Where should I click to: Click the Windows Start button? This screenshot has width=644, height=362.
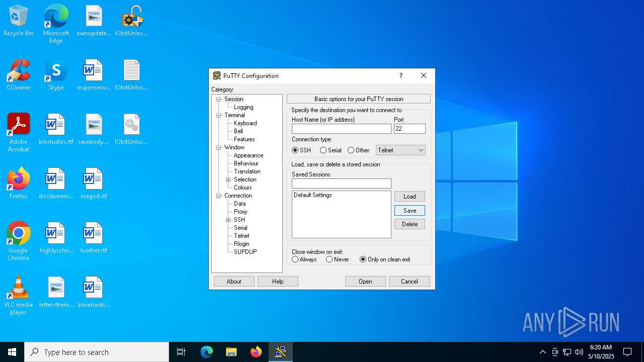[12, 352]
